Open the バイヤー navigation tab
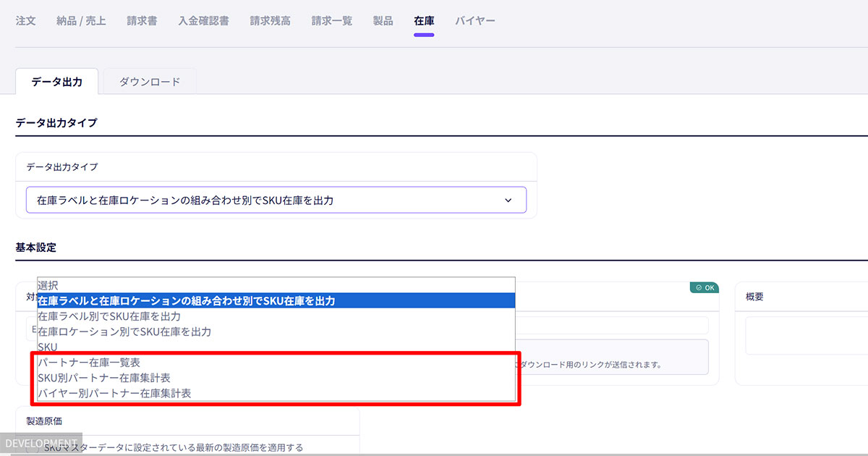The height and width of the screenshot is (456, 868). [x=475, y=21]
